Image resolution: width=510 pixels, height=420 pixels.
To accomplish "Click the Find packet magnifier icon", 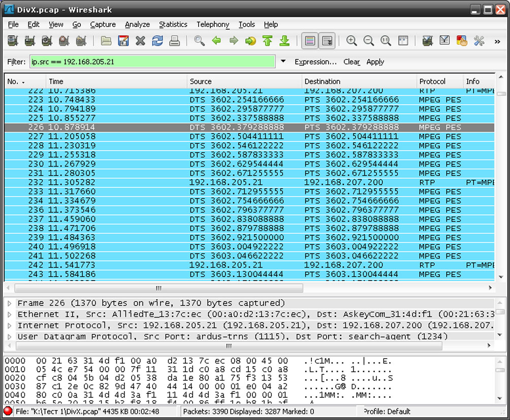I will [x=199, y=41].
